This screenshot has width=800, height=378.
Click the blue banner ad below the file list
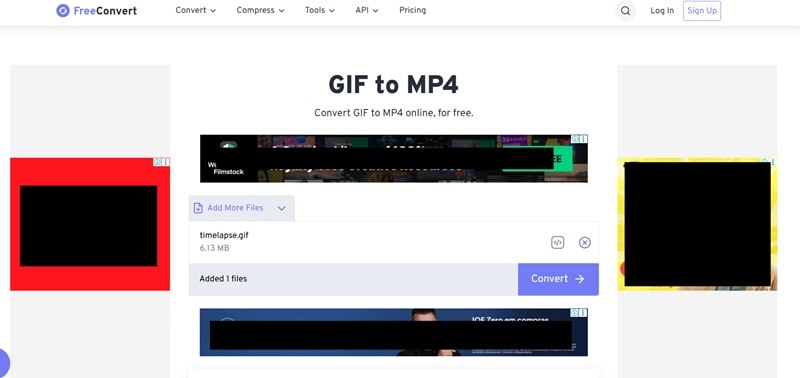pos(393,332)
